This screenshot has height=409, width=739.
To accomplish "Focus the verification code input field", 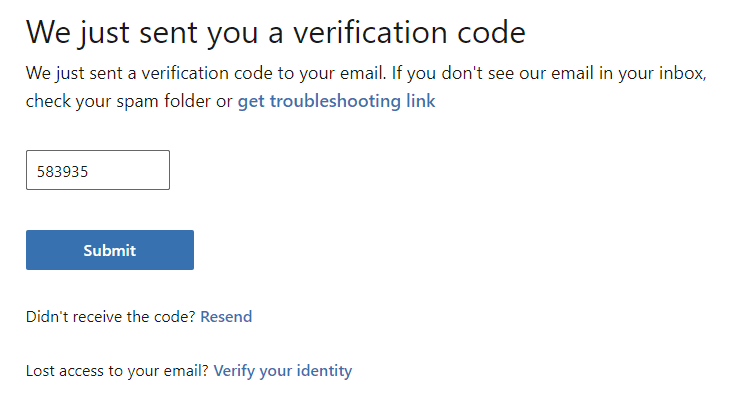I will [x=98, y=170].
